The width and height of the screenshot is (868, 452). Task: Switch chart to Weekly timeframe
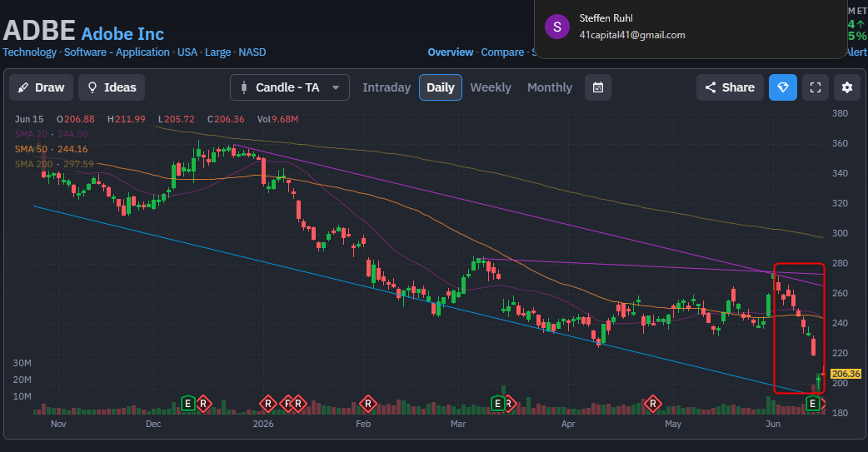[x=491, y=87]
